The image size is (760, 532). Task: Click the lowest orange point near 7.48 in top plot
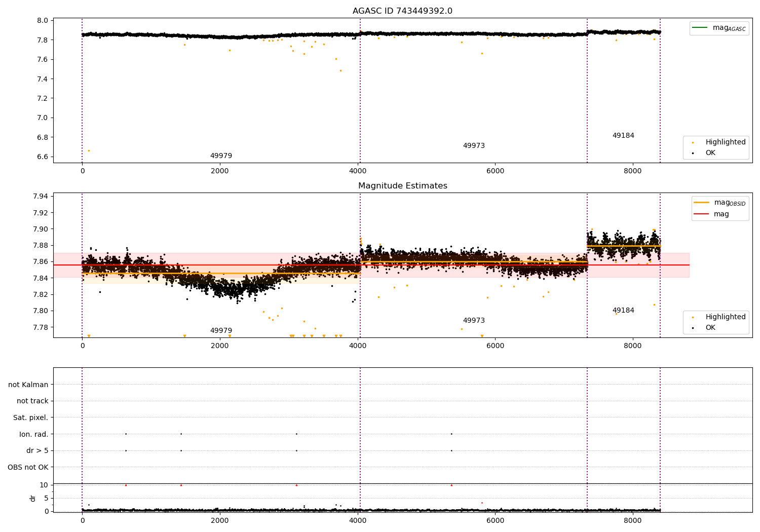[x=340, y=70]
